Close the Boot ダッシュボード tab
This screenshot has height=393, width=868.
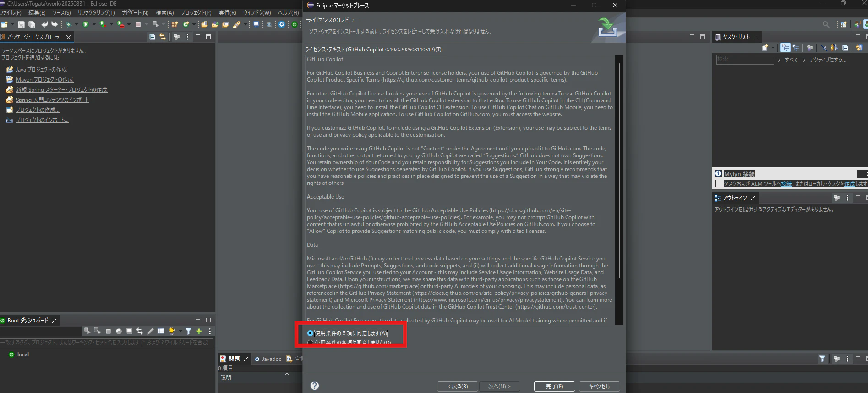(54, 321)
